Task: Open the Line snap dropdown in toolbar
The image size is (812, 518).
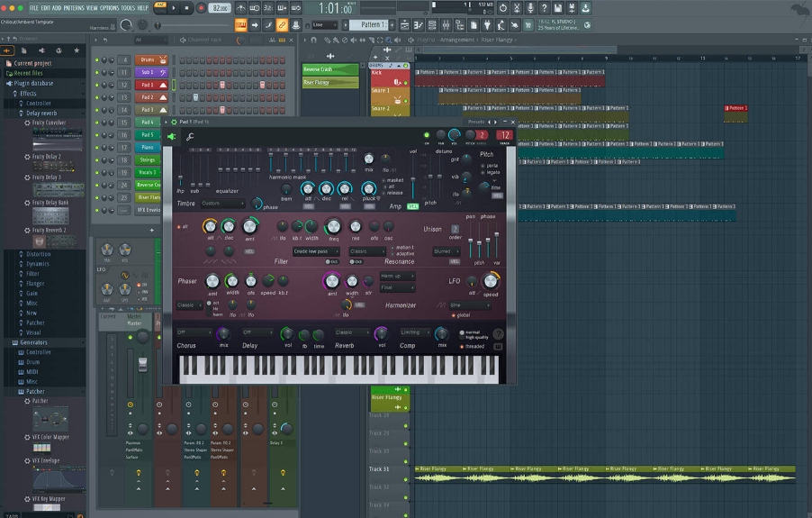Action: (x=325, y=25)
